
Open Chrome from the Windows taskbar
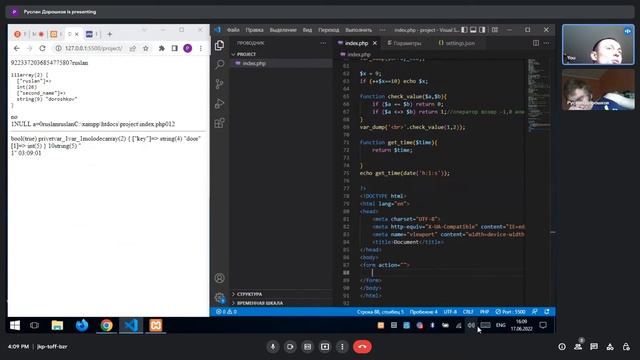[x=107, y=325]
